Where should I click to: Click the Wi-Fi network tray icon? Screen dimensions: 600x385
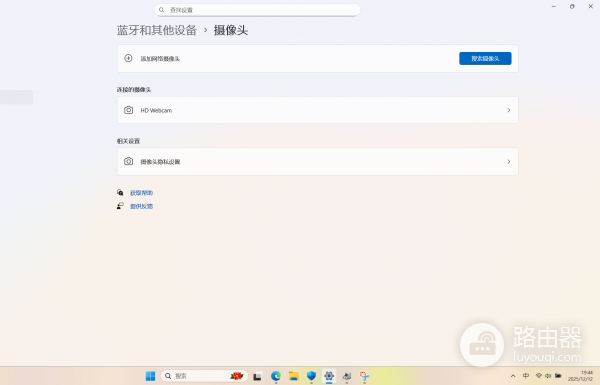click(x=538, y=376)
